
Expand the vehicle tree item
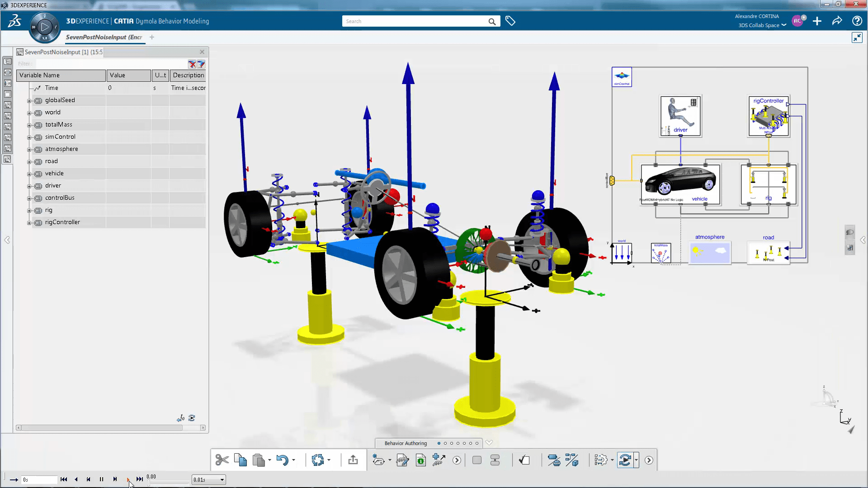(x=28, y=174)
